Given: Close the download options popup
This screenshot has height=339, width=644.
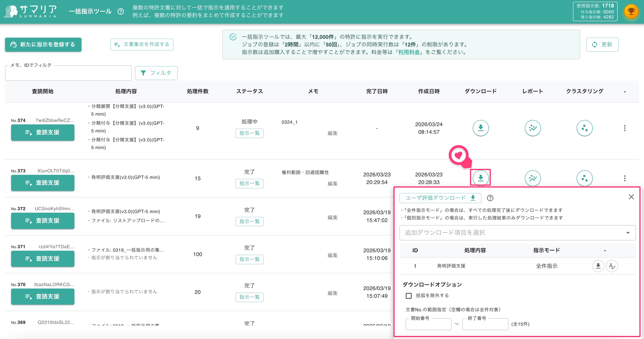Looking at the screenshot, I should coord(631,197).
